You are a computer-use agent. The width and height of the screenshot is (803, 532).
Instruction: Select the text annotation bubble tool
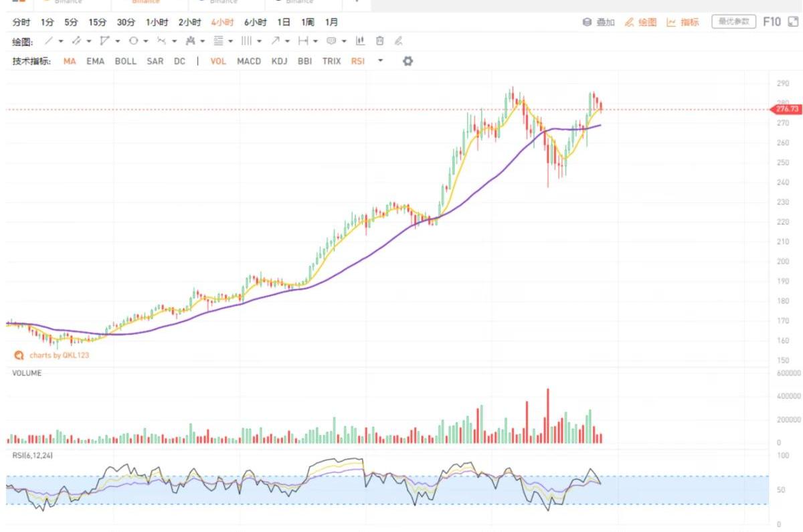pyautogui.click(x=331, y=41)
